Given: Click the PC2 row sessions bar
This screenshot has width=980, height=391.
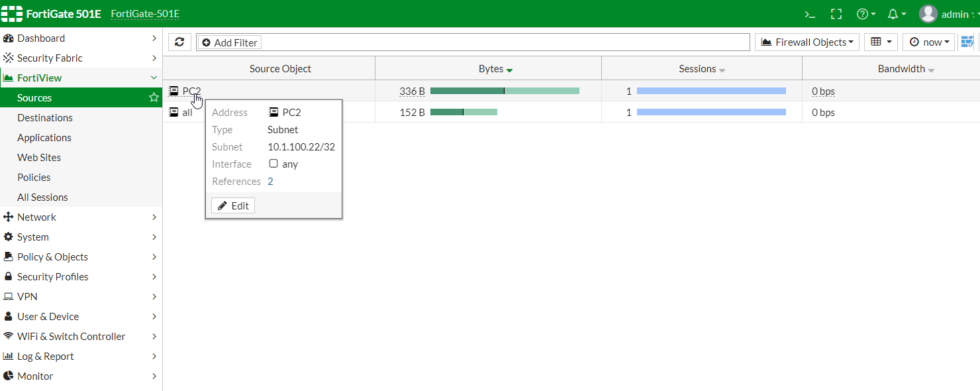Looking at the screenshot, I should click(711, 91).
